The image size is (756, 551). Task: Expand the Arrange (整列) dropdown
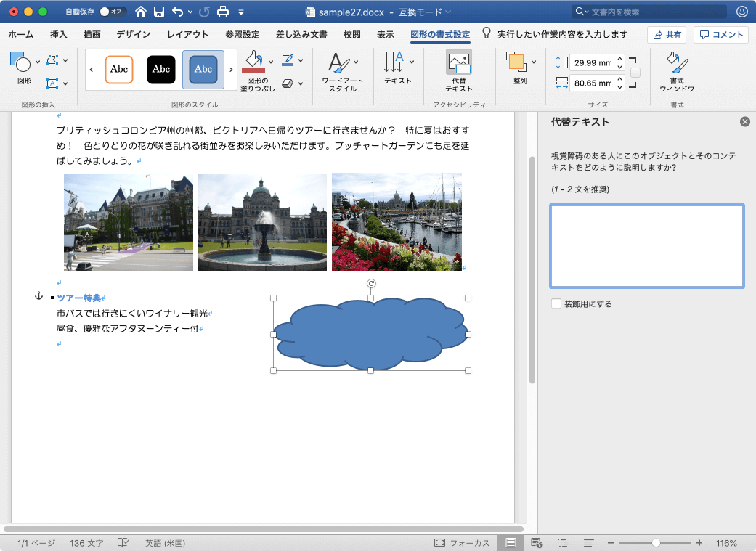coord(534,62)
